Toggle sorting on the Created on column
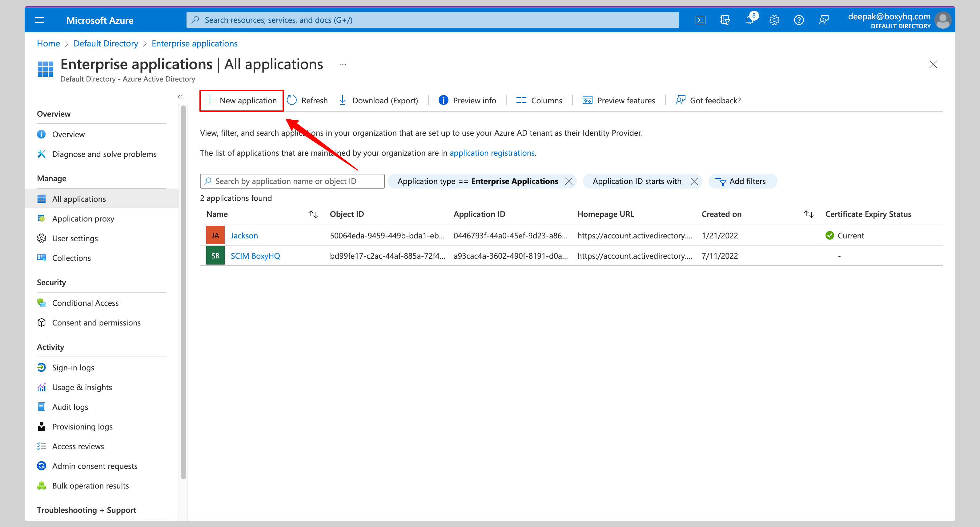 808,214
